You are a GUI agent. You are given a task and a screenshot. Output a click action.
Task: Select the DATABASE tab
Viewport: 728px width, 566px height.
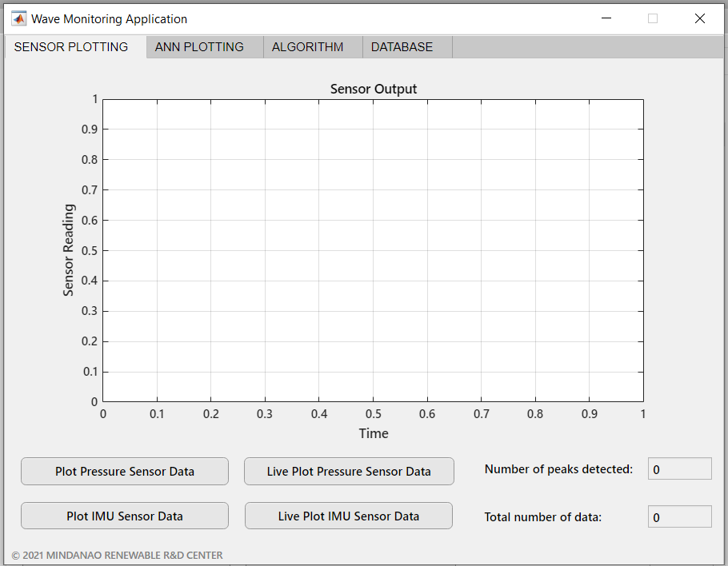click(402, 46)
